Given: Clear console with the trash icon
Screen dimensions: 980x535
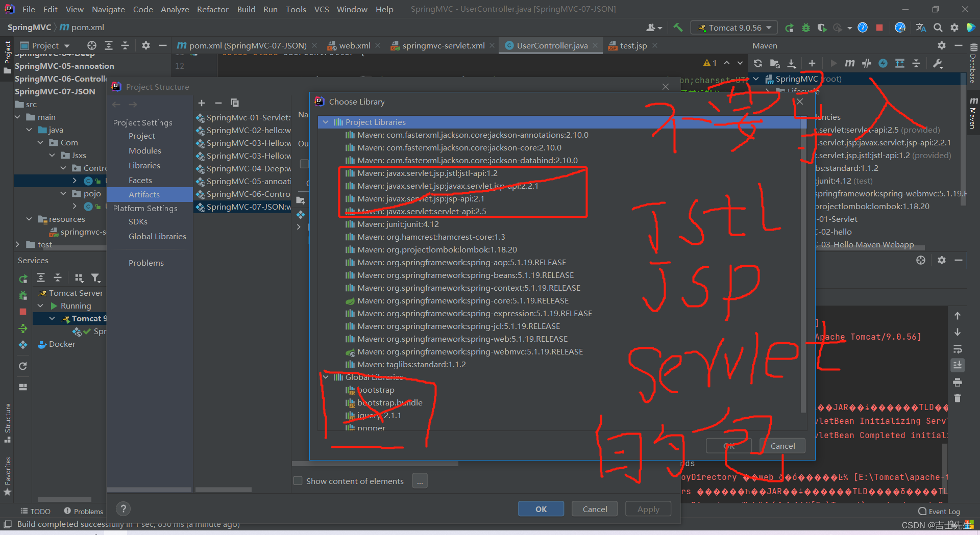Looking at the screenshot, I should 958,398.
